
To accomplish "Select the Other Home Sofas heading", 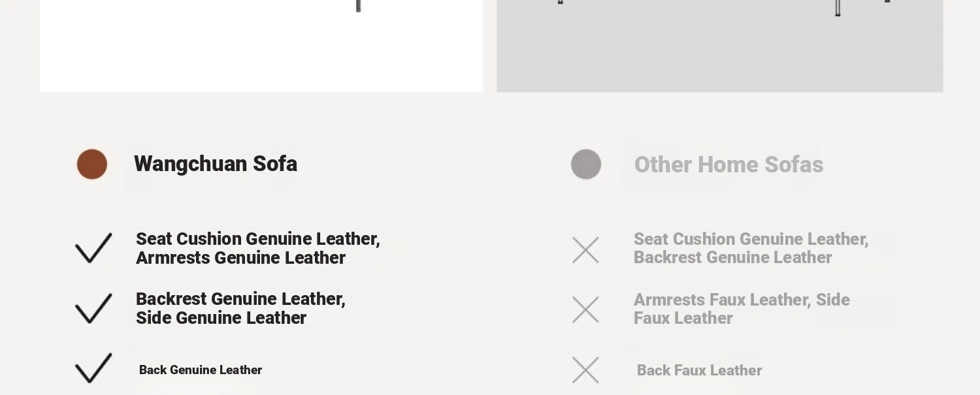I will (x=728, y=165).
